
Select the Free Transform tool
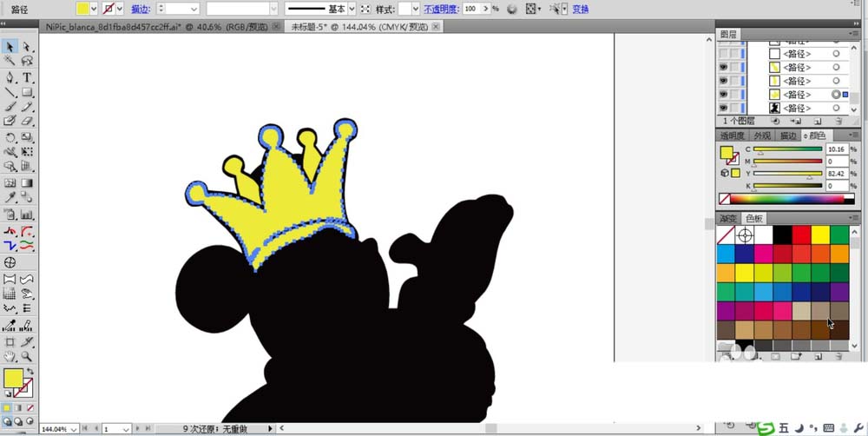pos(27,151)
